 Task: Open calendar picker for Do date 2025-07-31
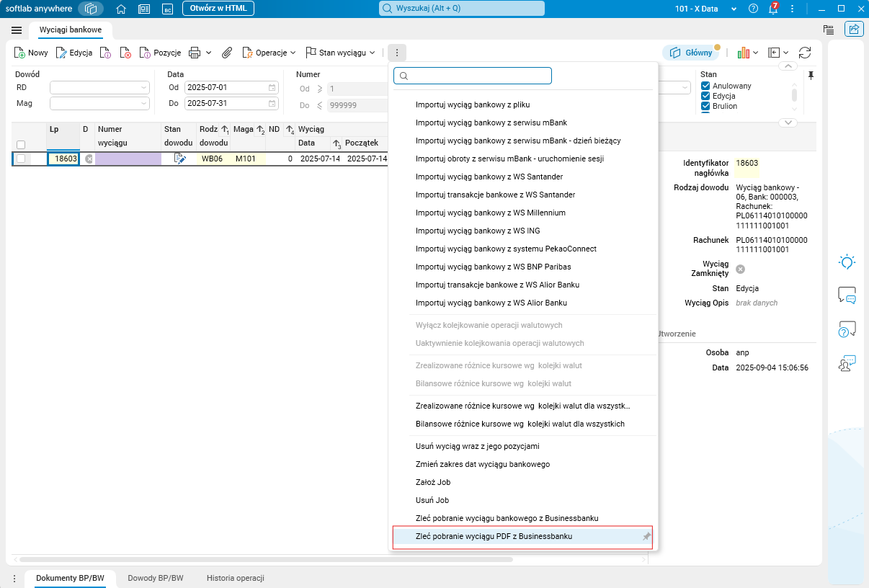click(x=272, y=103)
